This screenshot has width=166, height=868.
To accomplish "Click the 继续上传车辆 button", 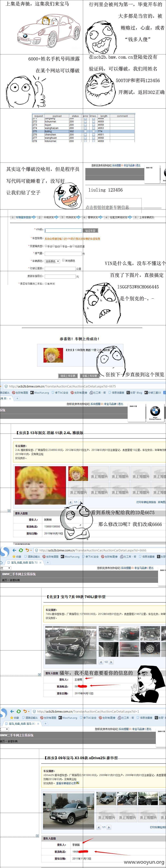I will [x=68, y=376].
